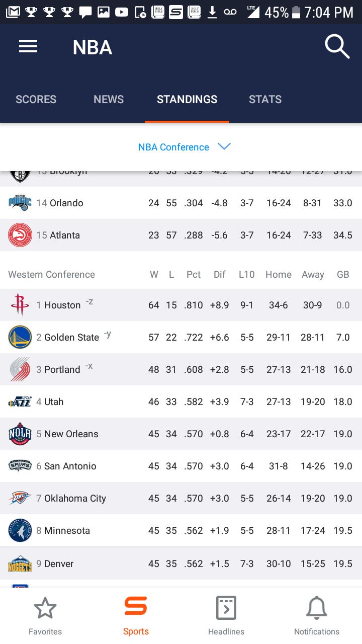
Task: Open the Minnesota team row
Action: coord(181,530)
